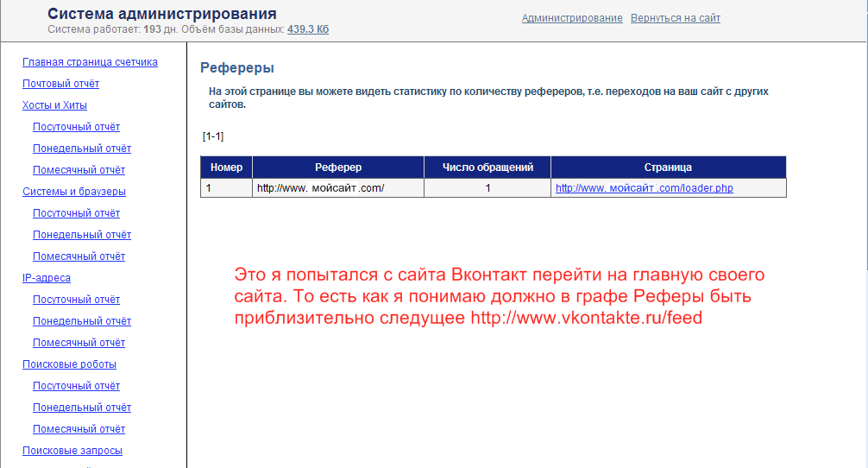Viewport: 868px width, 468px height.
Task: Open Посуточный отчёт under IP-адреса
Action: pos(76,300)
